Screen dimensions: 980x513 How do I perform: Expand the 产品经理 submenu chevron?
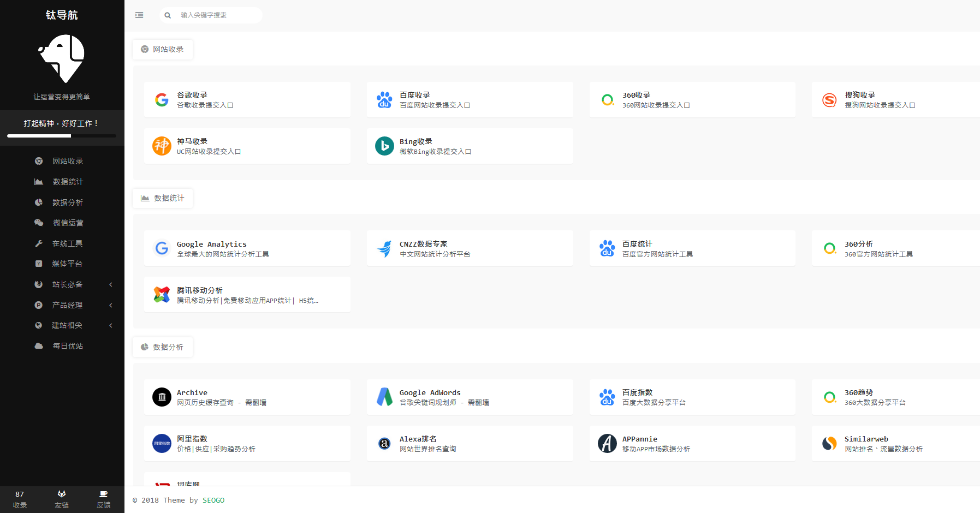pyautogui.click(x=111, y=305)
